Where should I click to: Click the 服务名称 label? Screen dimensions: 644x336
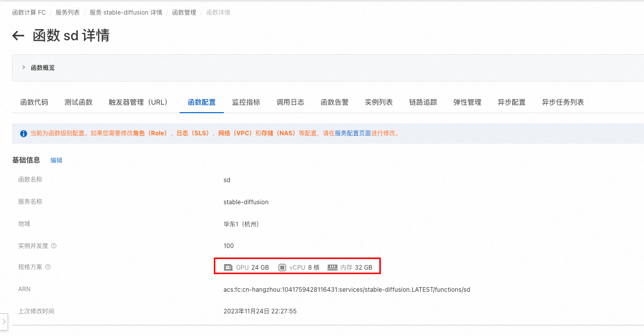30,202
